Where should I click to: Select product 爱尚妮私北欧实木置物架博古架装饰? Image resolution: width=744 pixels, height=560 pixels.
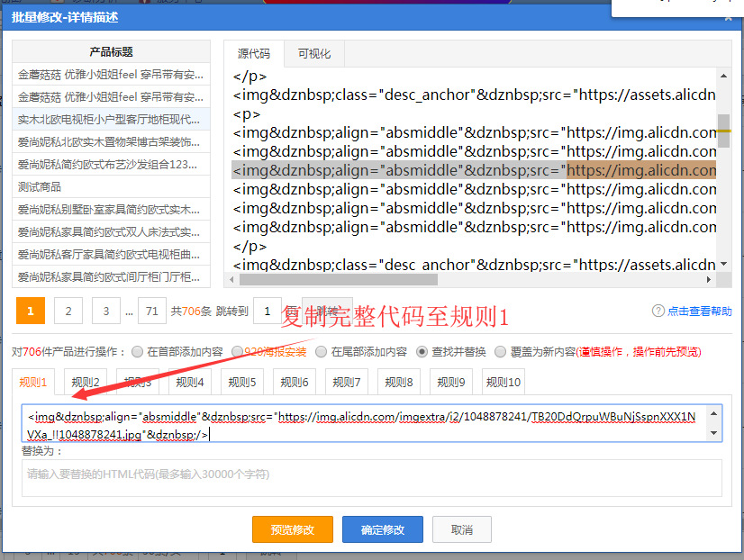pyautogui.click(x=111, y=141)
